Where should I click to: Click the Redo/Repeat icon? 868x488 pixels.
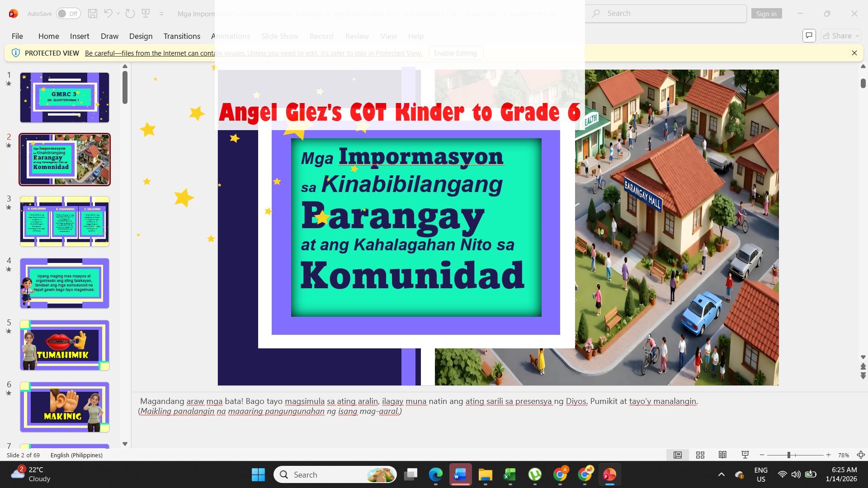coord(130,14)
